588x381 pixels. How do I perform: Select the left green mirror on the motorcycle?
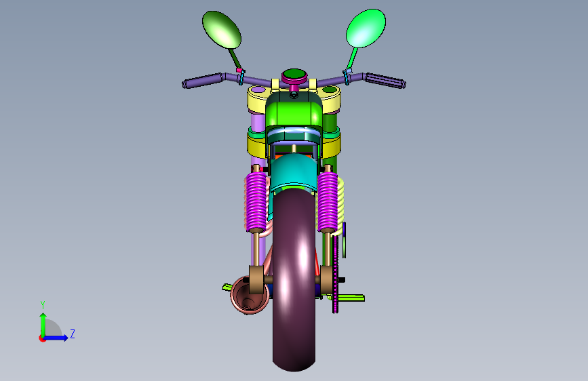tap(221, 30)
